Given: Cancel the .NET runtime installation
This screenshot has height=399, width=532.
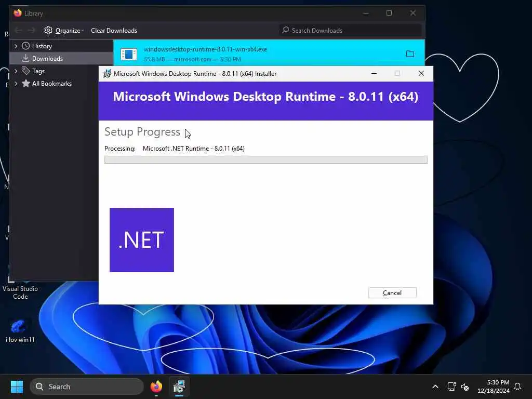Looking at the screenshot, I should click(392, 293).
